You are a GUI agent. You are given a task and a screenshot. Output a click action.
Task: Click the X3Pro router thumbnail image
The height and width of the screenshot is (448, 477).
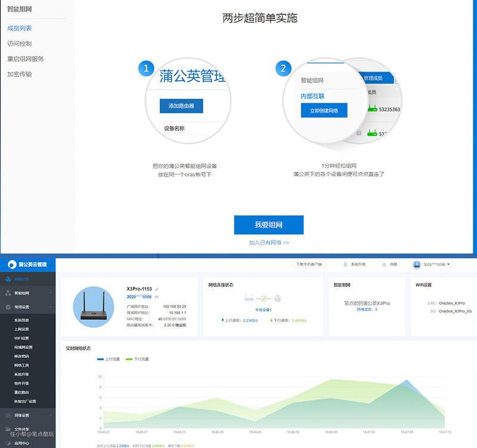tap(94, 307)
